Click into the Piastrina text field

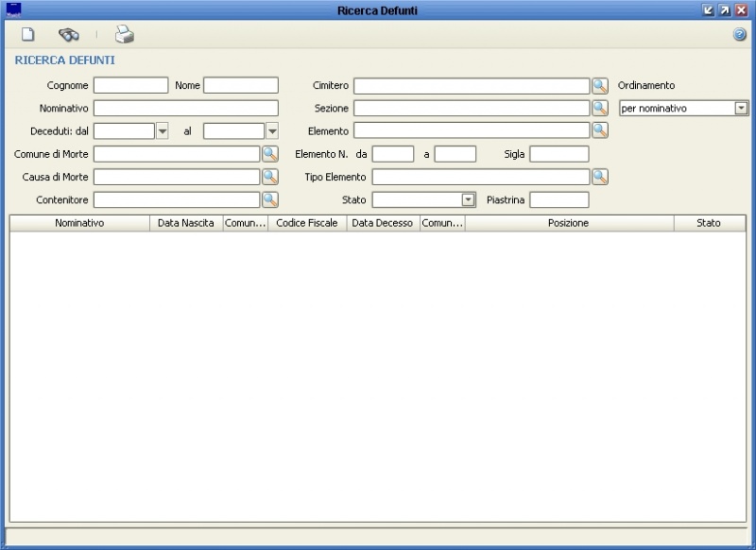point(558,199)
